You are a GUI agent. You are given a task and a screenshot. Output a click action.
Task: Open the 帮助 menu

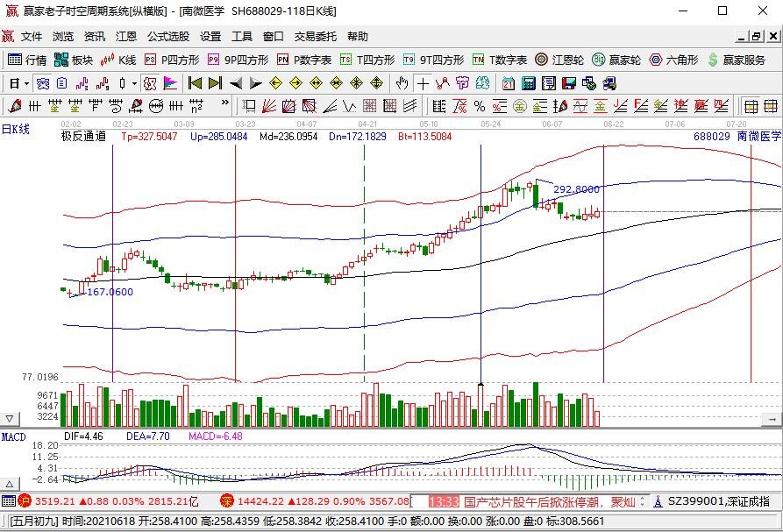[358, 37]
